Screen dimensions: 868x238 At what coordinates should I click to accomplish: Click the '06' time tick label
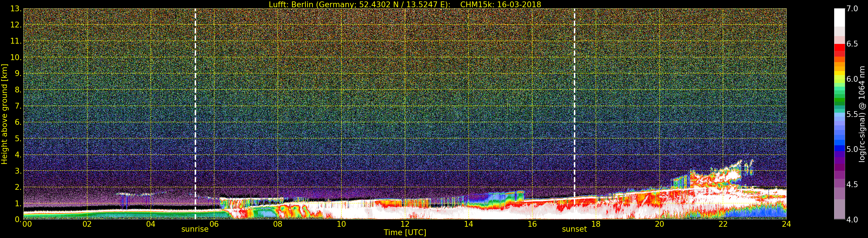tap(214, 224)
